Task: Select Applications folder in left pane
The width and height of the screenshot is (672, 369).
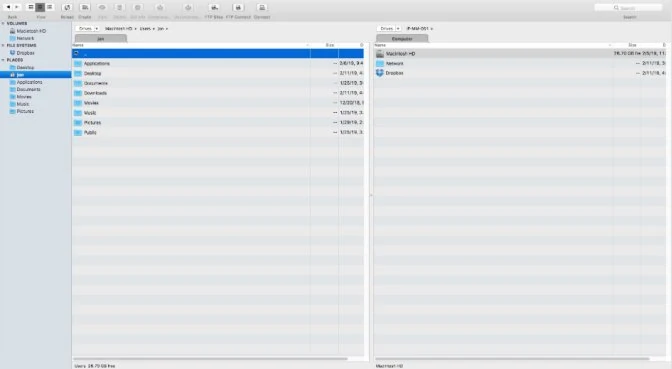Action: (x=218, y=63)
